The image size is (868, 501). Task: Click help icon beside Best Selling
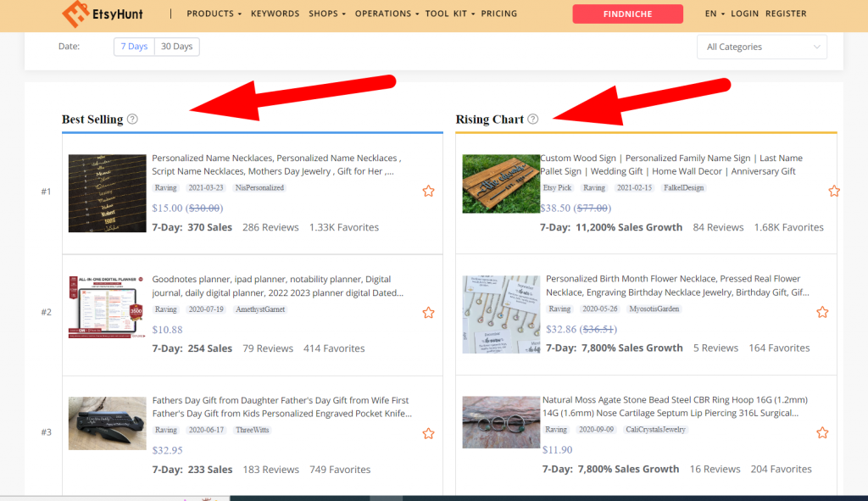[132, 119]
